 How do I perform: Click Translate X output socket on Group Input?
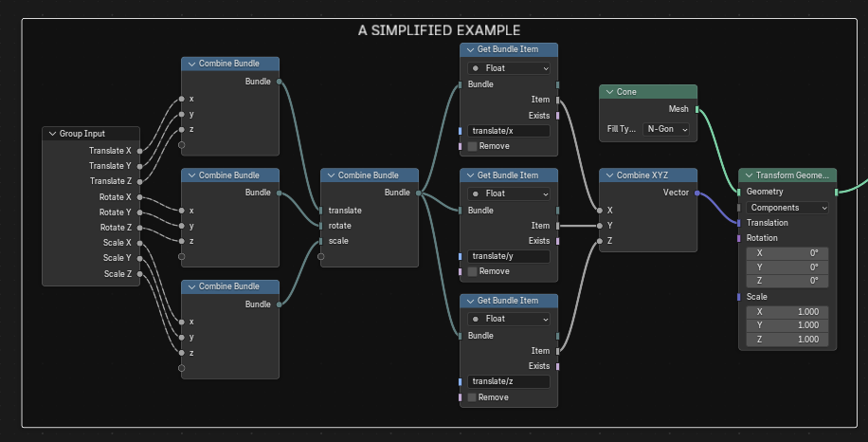140,151
